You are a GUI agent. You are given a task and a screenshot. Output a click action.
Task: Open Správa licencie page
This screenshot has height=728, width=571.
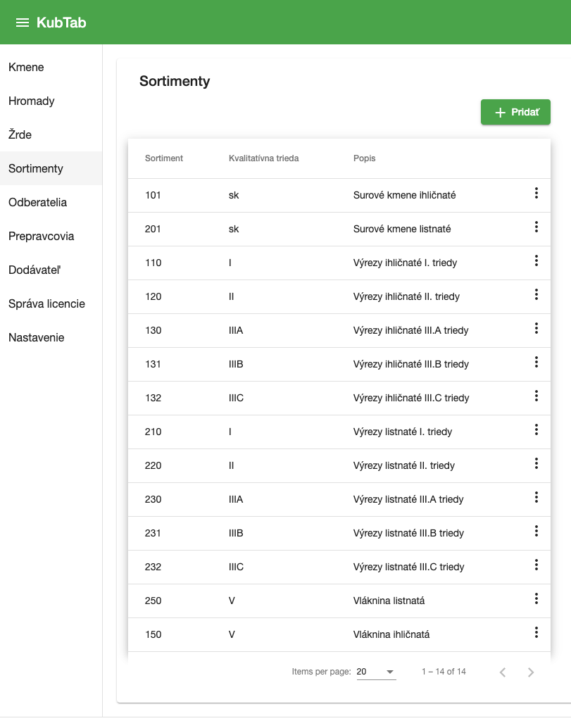click(46, 304)
